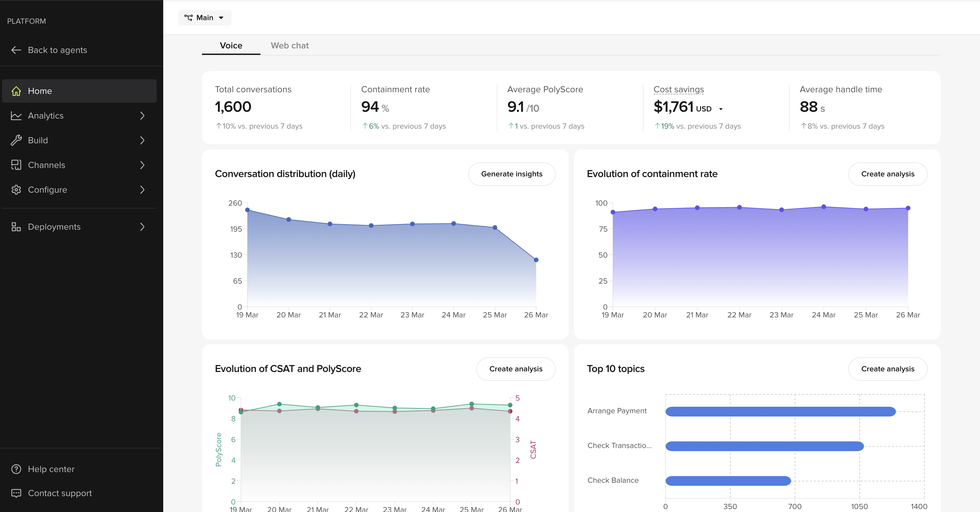The width and height of the screenshot is (980, 512).
Task: Open Analytics via its chart icon
Action: [16, 116]
